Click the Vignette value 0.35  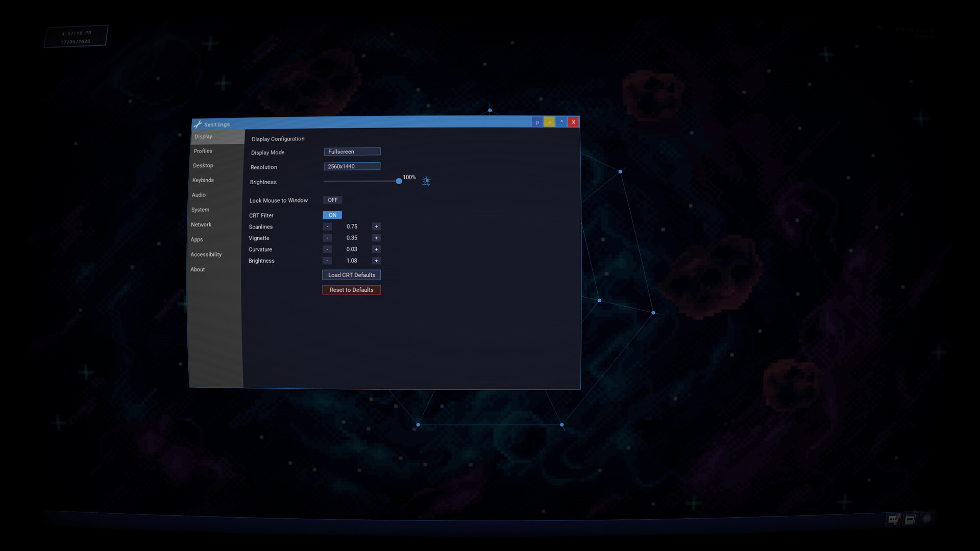point(352,238)
